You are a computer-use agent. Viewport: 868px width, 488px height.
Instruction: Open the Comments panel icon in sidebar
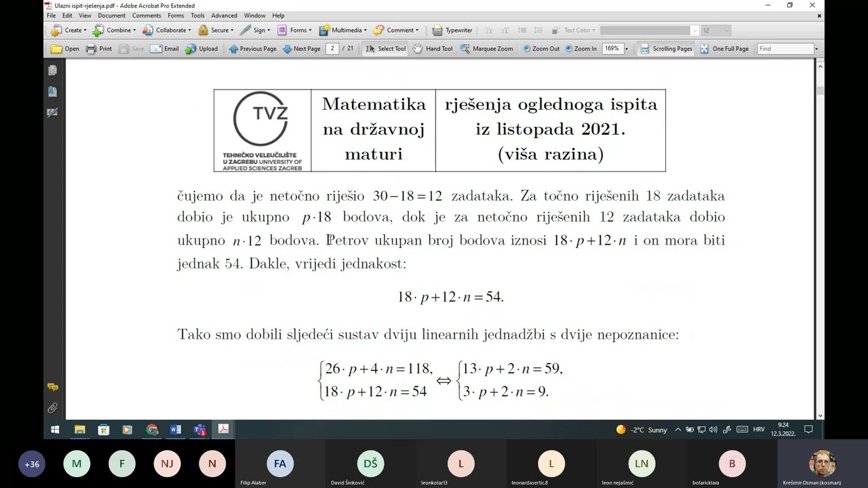pyautogui.click(x=52, y=387)
